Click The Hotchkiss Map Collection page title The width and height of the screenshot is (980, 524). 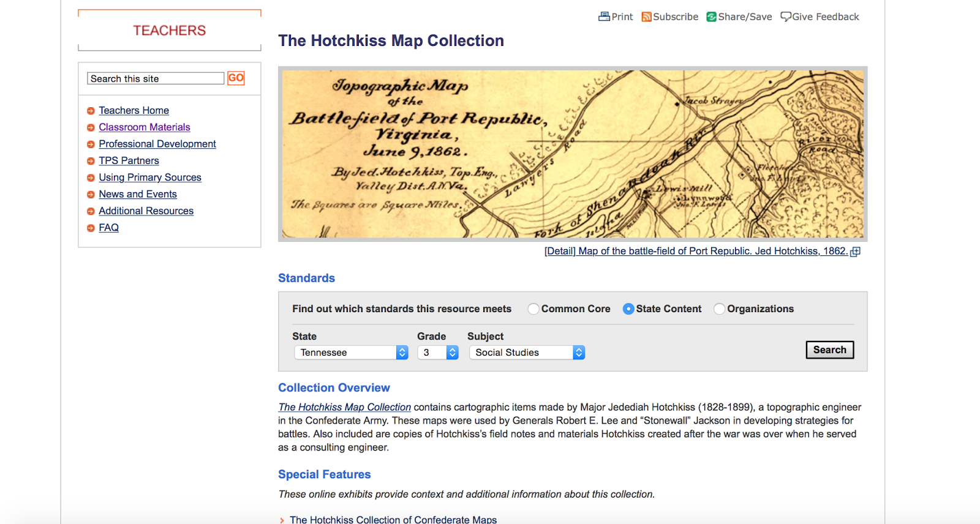pyautogui.click(x=391, y=40)
